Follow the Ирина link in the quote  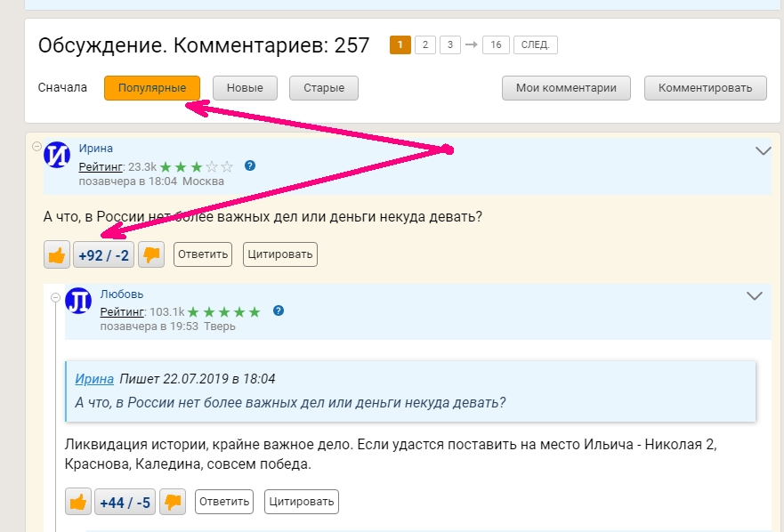94,378
